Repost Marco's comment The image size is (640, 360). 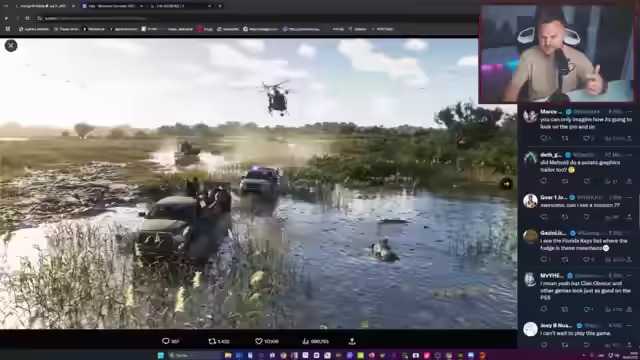click(565, 138)
